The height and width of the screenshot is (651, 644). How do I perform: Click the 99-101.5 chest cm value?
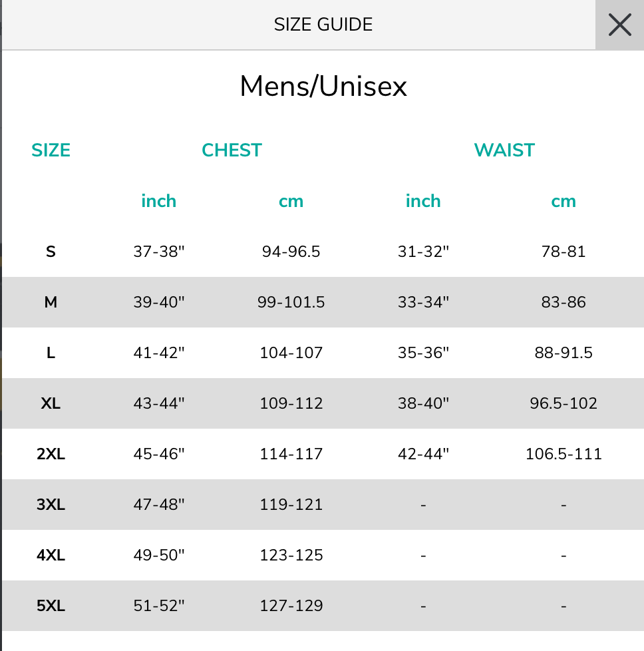[291, 302]
